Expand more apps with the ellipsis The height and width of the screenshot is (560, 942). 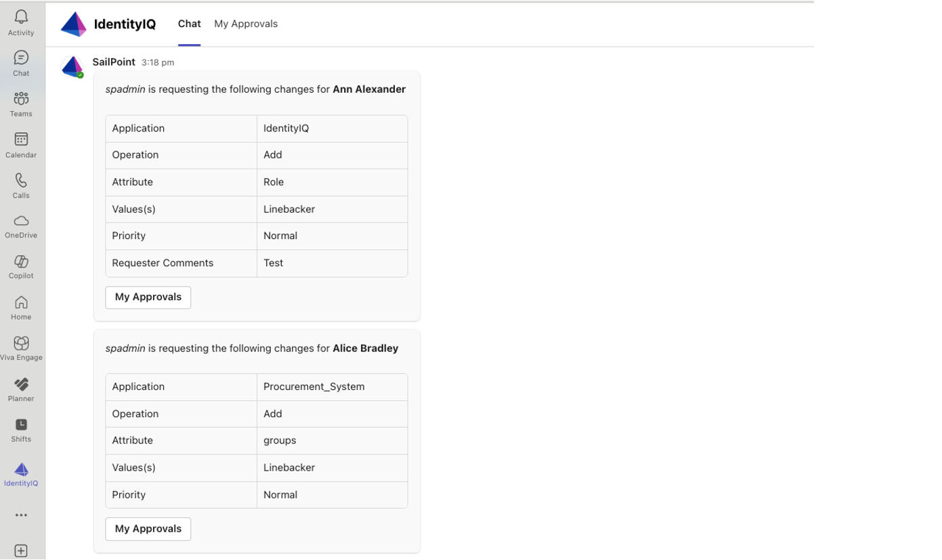21,515
